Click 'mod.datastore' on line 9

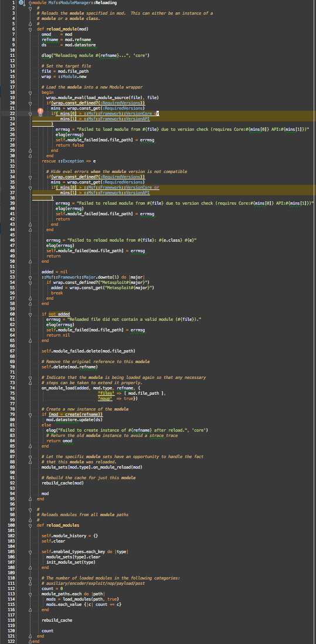point(80,45)
